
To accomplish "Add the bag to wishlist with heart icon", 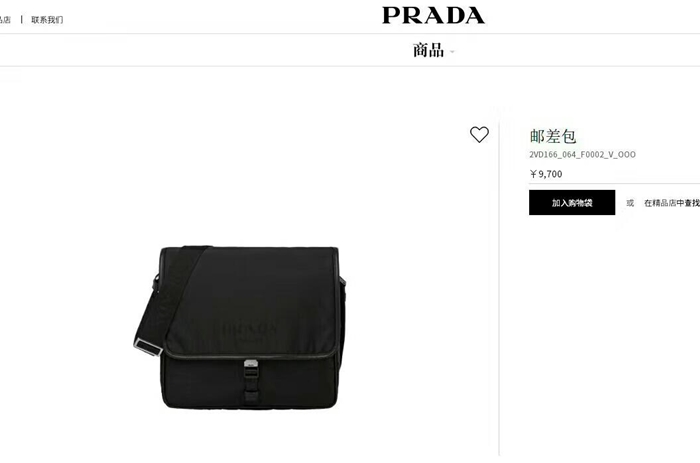I will [479, 134].
